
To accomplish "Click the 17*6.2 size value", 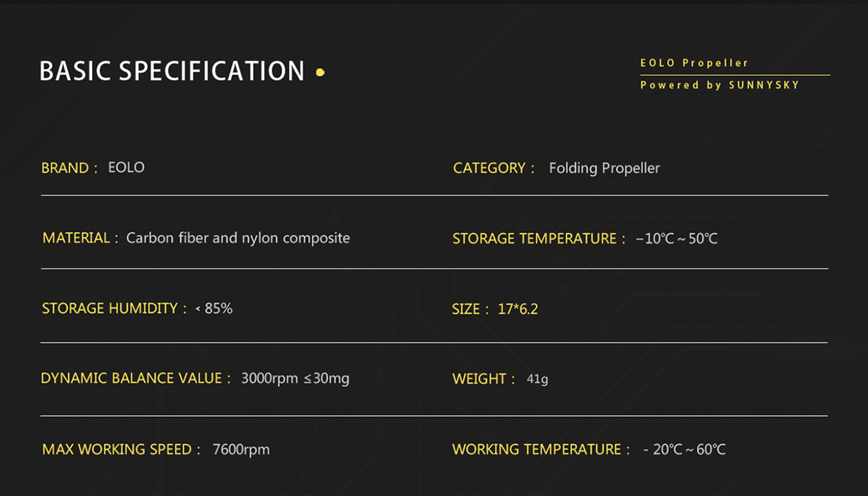I will (518, 309).
